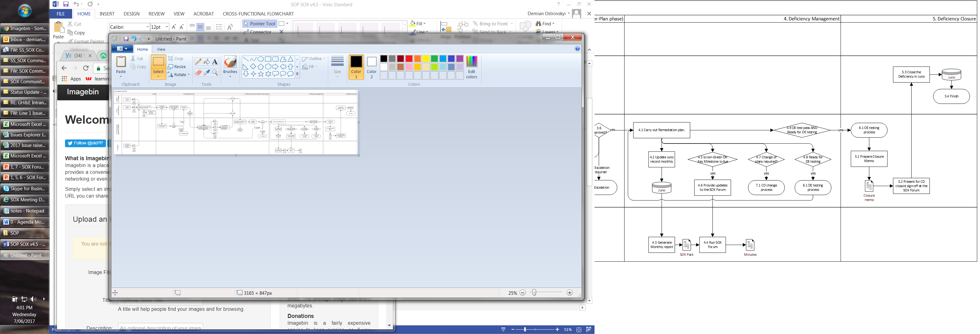Activate Color 1 in Paint
Screen dimensions: 980x334
click(x=356, y=67)
